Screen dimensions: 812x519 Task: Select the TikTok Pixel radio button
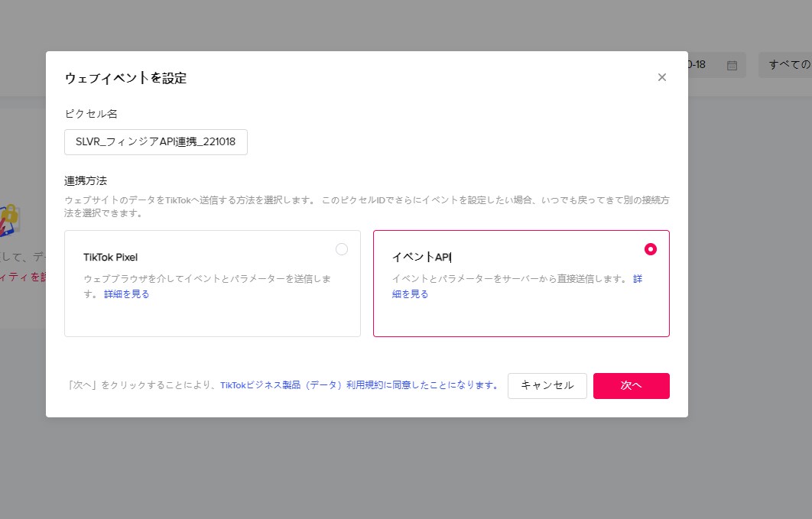pos(342,249)
